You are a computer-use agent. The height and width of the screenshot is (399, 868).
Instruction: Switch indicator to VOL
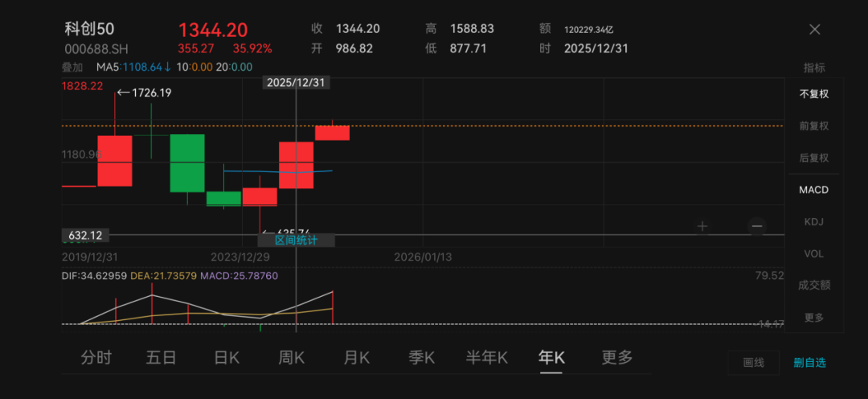pos(813,253)
